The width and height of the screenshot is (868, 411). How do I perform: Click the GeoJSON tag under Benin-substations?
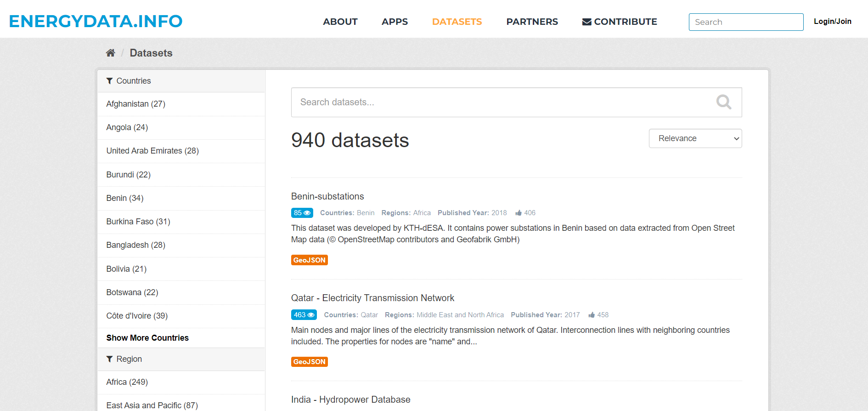310,260
